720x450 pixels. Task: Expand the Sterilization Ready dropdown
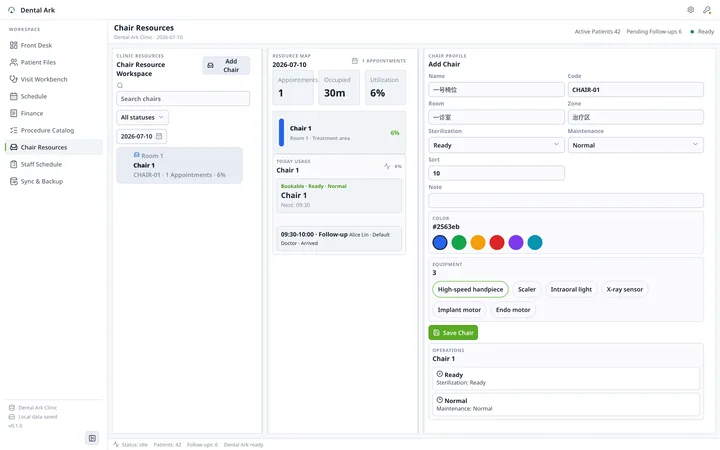[x=496, y=145]
